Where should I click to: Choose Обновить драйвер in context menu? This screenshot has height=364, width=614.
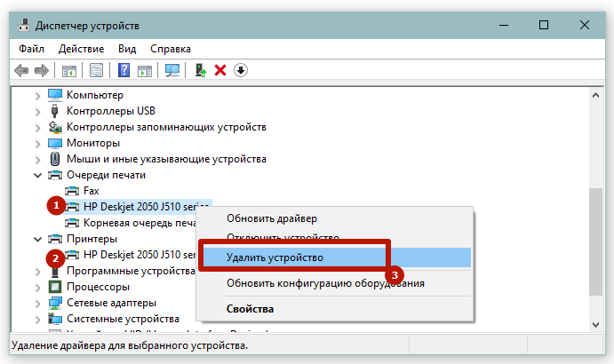(335, 218)
